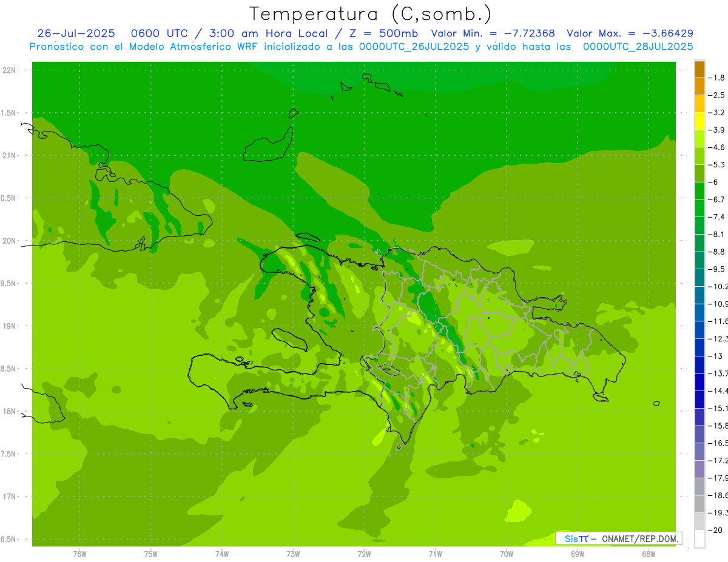Click the '21N' latitude label

point(10,156)
